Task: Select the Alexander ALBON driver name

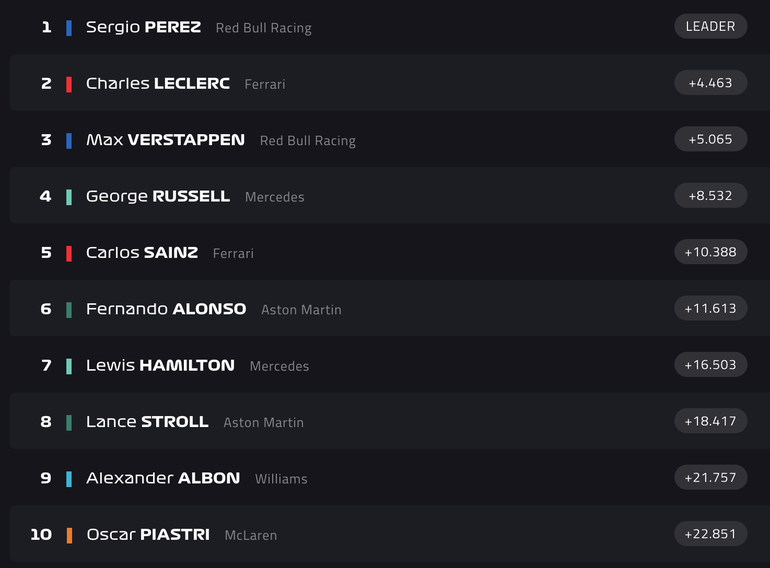Action: coord(163,478)
